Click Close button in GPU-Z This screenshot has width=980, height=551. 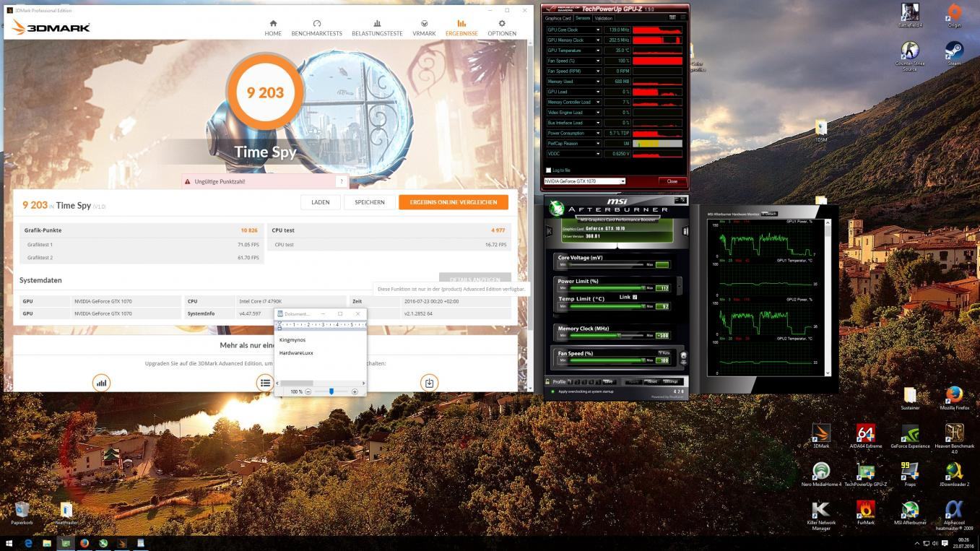pyautogui.click(x=672, y=181)
